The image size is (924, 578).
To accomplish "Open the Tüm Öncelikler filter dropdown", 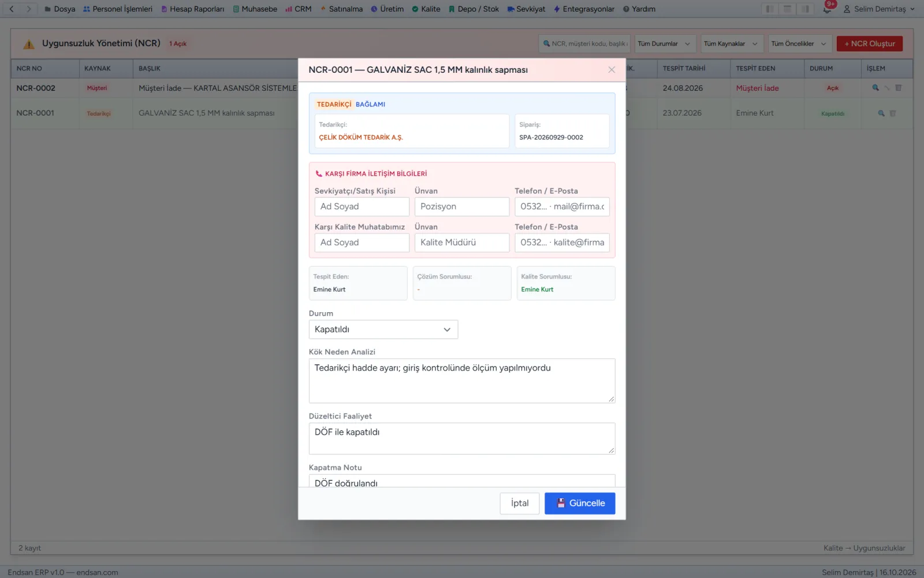I will tap(799, 44).
